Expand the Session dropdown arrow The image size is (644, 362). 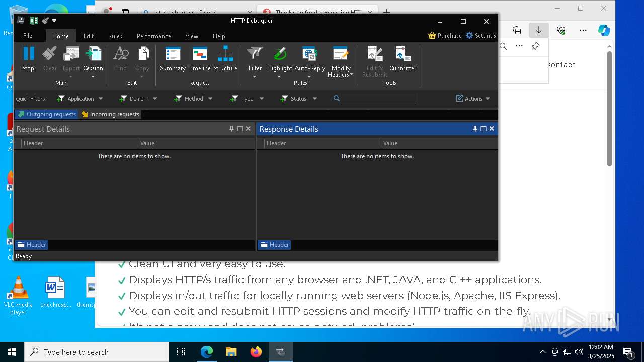pyautogui.click(x=93, y=77)
